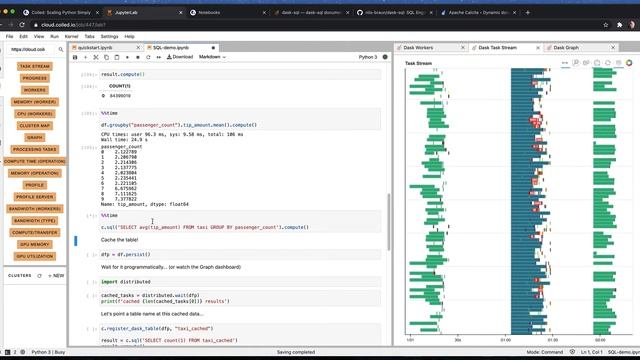
Task: Click the BANDWIDTH (TYPE) dashboard button
Action: tap(35, 220)
